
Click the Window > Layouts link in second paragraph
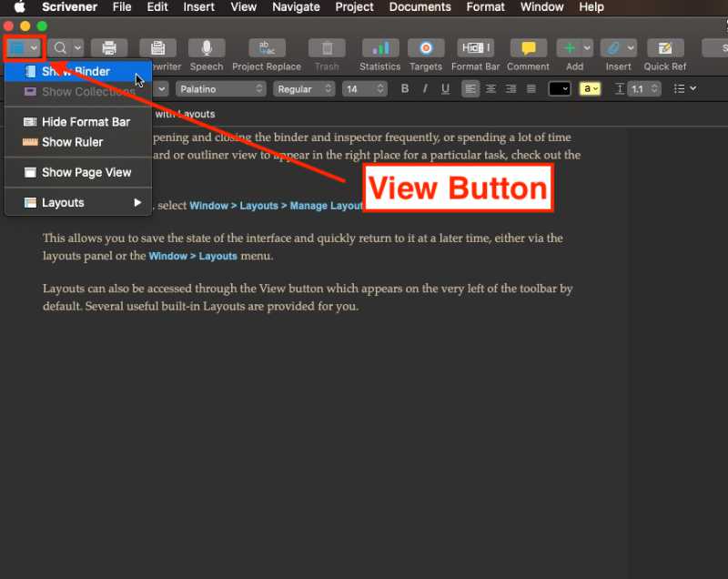[x=193, y=256]
